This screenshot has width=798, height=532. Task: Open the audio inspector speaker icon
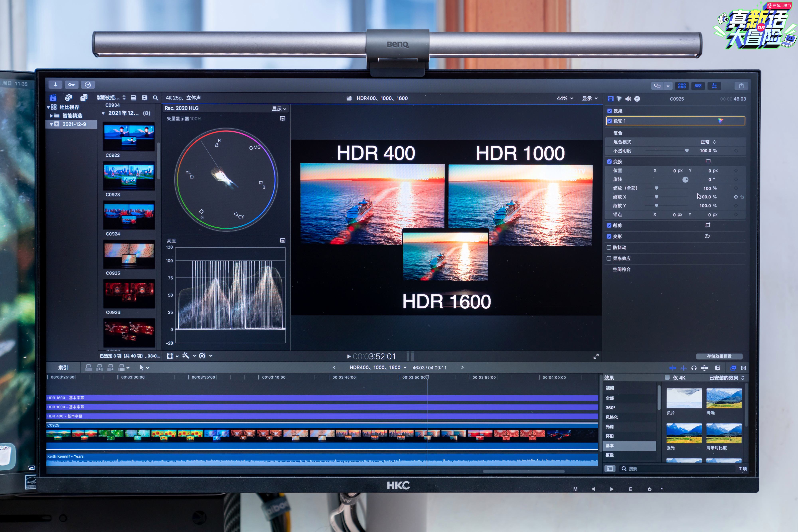[x=628, y=99]
